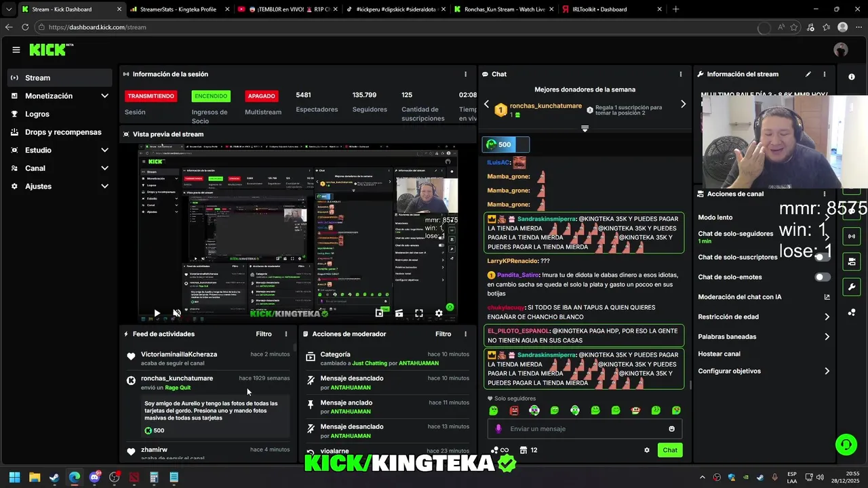
Task: Click the wrench tool in right sidebar
Action: click(851, 287)
